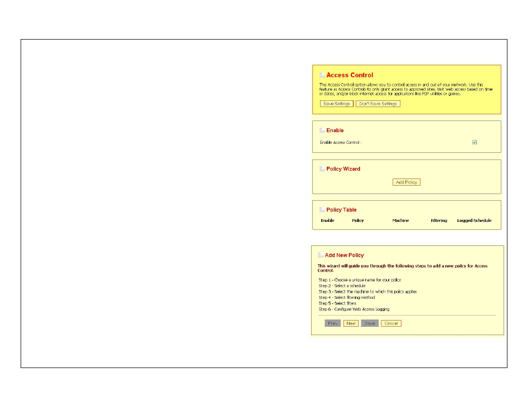532x411 pixels.
Task: Click the Add Policy button
Action: click(406, 182)
